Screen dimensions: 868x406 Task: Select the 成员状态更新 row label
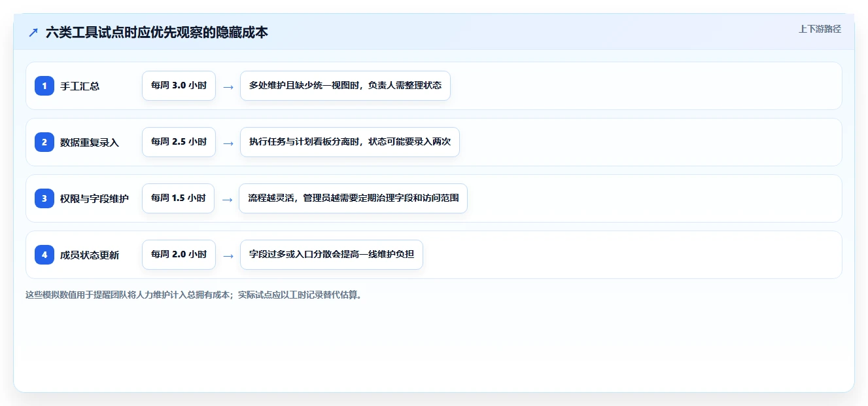[90, 255]
